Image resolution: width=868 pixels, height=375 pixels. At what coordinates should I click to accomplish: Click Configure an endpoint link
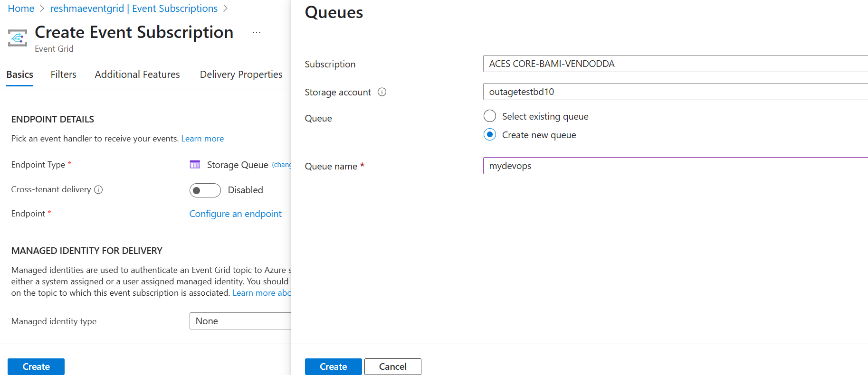coord(236,214)
